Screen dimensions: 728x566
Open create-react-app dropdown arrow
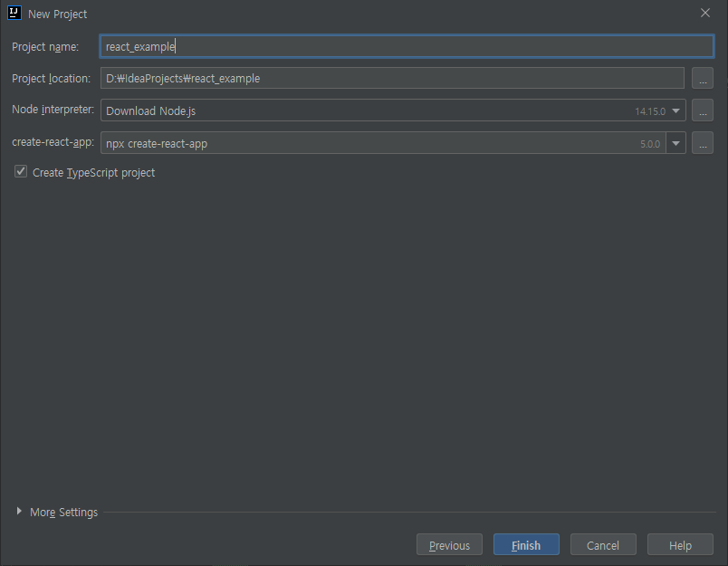click(676, 143)
